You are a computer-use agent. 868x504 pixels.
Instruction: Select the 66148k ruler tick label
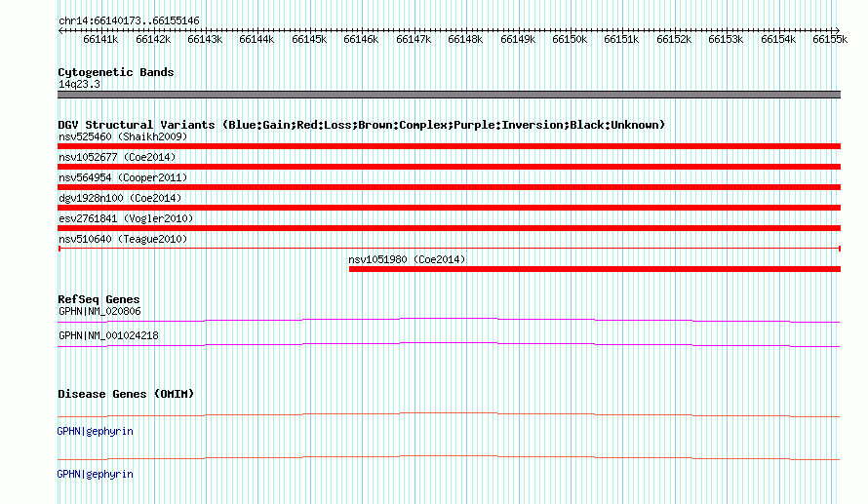point(465,39)
